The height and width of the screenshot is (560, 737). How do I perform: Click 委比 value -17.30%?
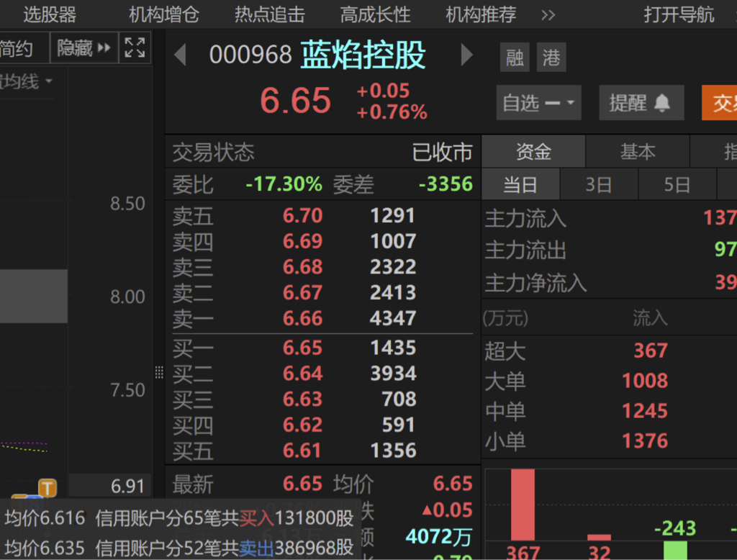[284, 184]
